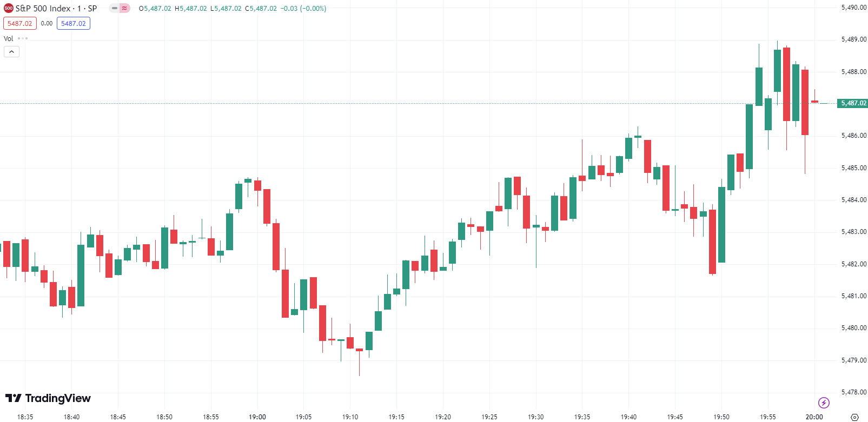Click the red sell price 5487.02 box

[x=19, y=23]
